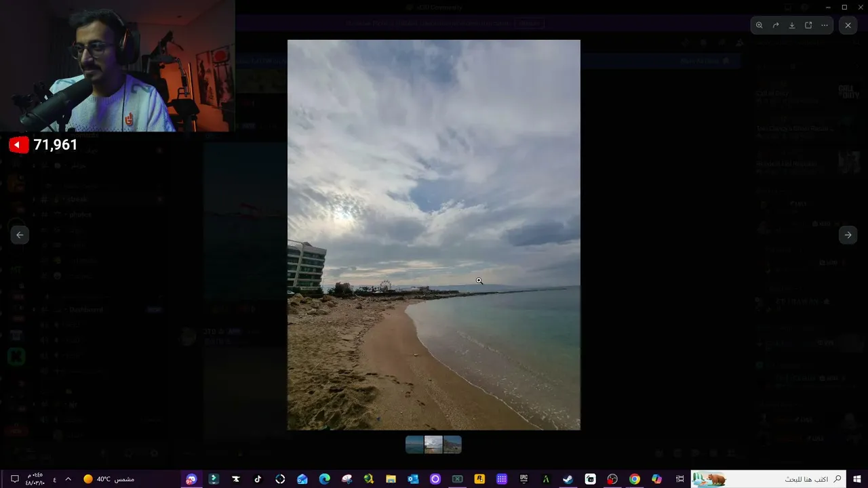868x488 pixels.
Task: Forward the image using the curved arrow icon
Action: (776, 25)
